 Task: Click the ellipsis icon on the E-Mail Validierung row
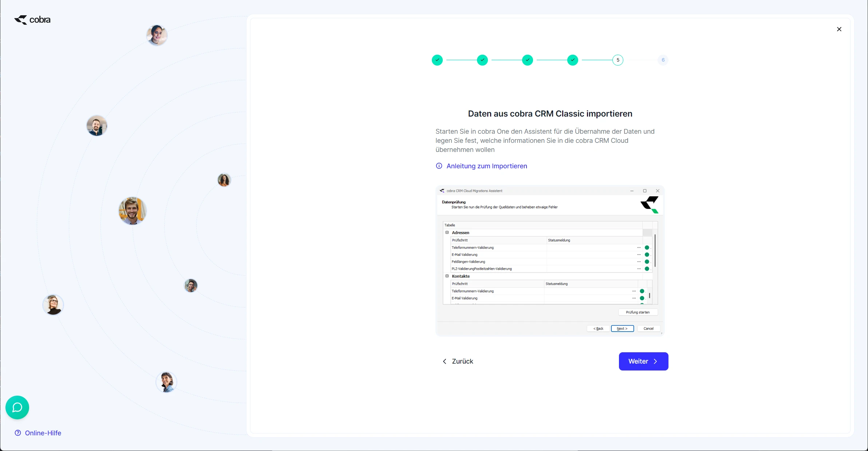click(x=639, y=254)
